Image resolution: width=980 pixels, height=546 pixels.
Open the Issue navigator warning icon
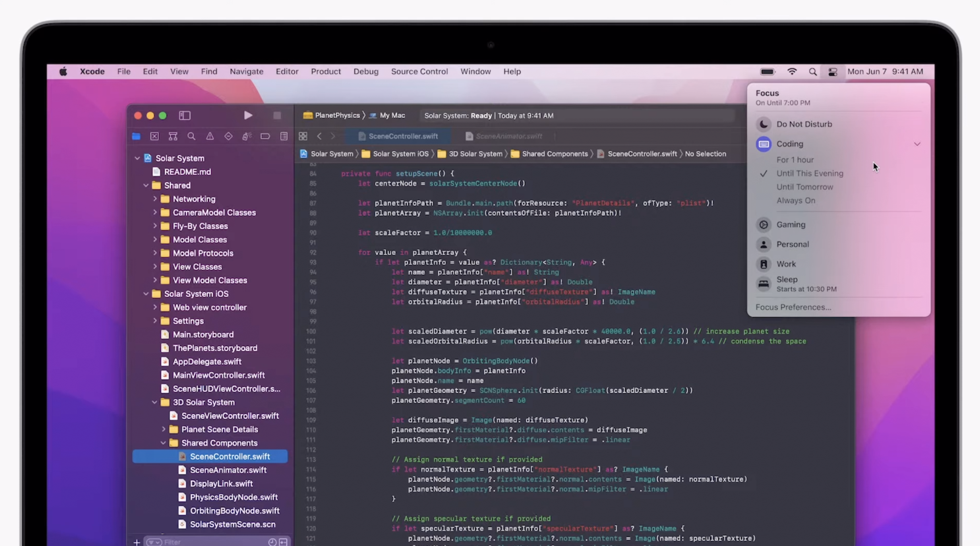tap(210, 136)
